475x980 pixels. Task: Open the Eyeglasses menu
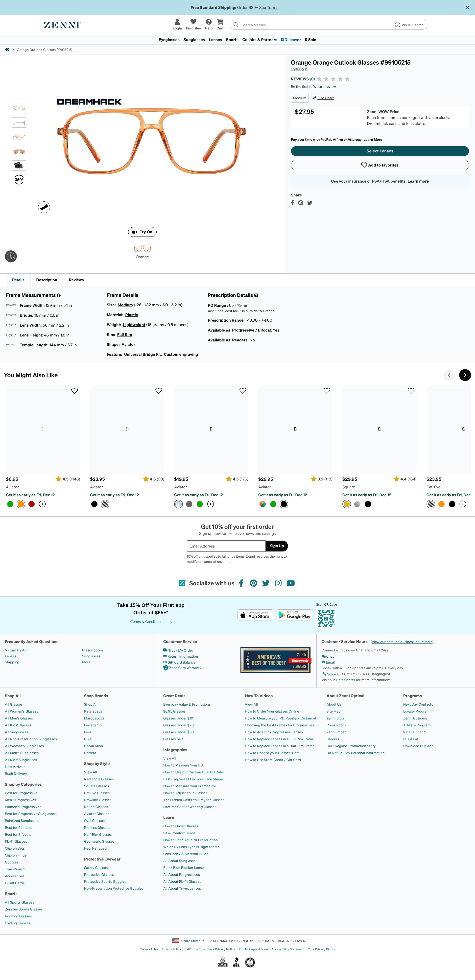click(x=169, y=40)
